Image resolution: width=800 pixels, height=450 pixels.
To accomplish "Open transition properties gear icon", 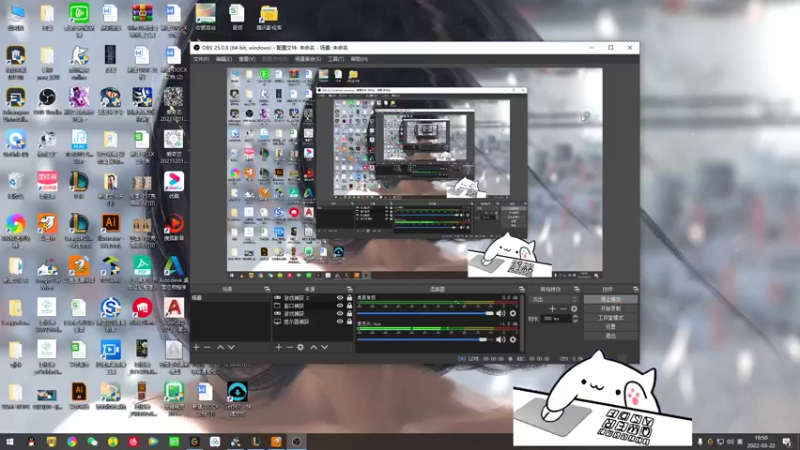I will [x=574, y=309].
